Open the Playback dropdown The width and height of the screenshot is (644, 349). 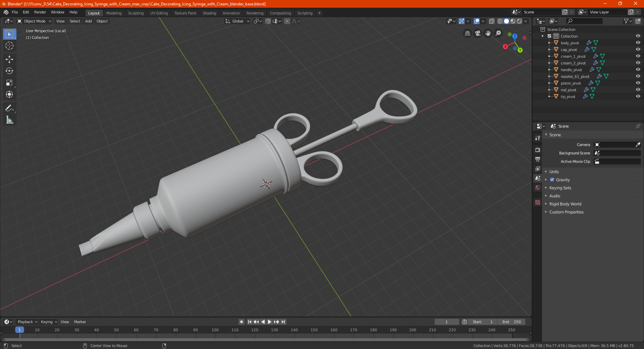tap(27, 322)
